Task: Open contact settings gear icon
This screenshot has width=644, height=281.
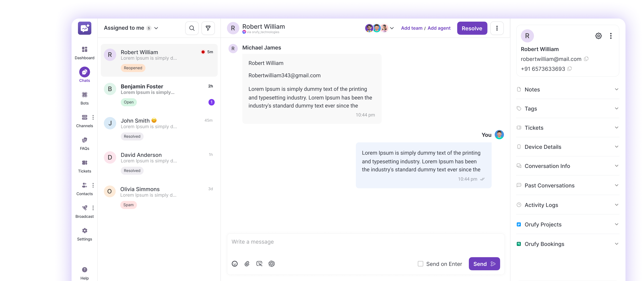Action: (598, 36)
